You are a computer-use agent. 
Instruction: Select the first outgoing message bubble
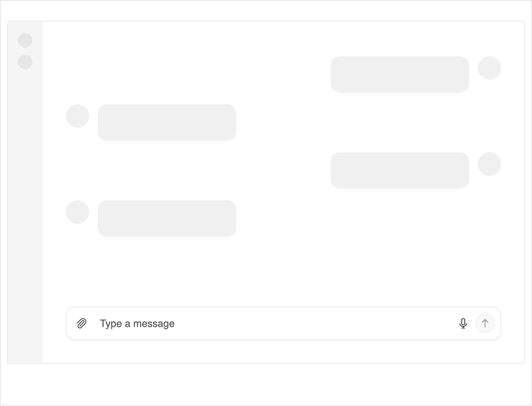coord(399,75)
